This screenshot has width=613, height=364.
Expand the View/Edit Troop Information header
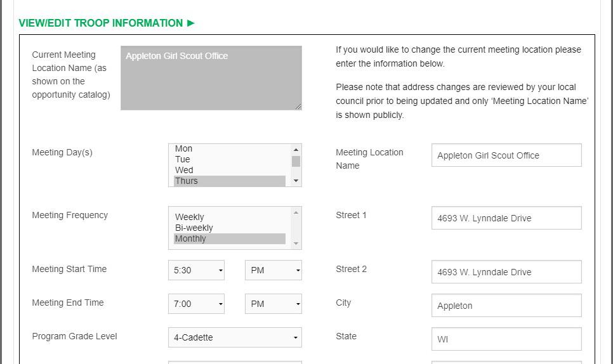pyautogui.click(x=107, y=23)
